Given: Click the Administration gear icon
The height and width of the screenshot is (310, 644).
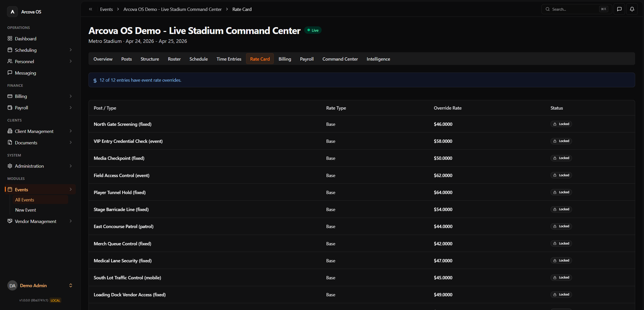Looking at the screenshot, I should pyautogui.click(x=10, y=166).
